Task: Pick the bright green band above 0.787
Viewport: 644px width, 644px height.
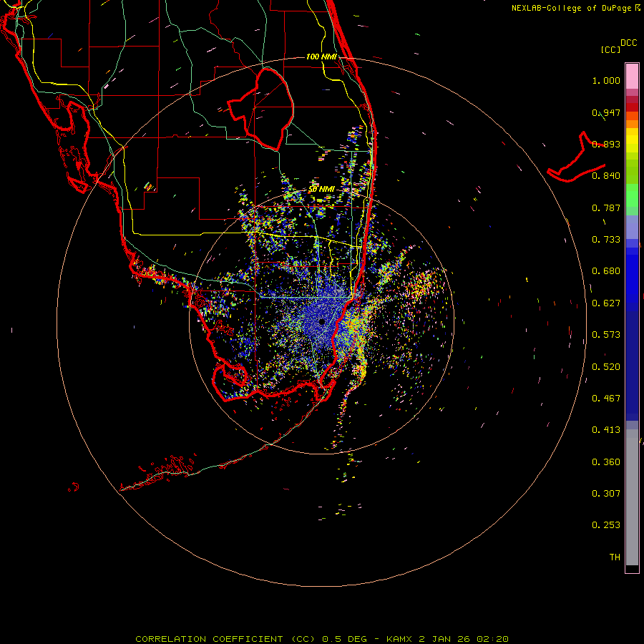Action: [x=632, y=195]
